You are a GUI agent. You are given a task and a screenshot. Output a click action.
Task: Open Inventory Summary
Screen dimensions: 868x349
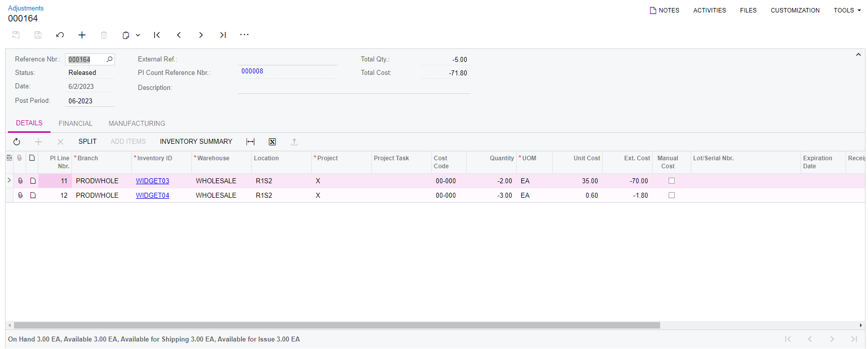(x=196, y=142)
